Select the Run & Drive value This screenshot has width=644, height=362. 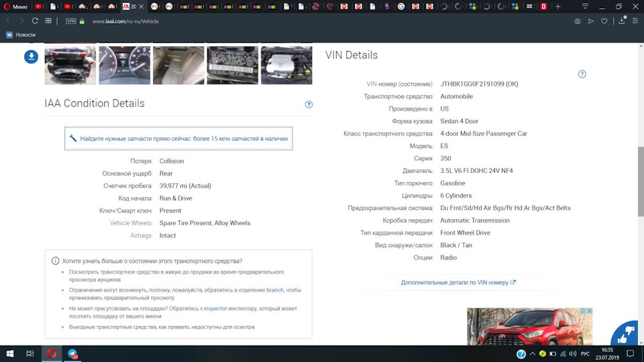point(176,198)
